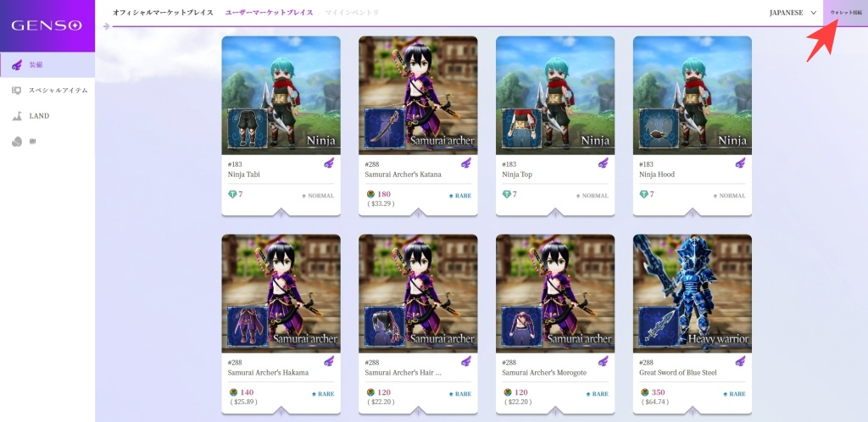
Task: Select the Ninja Top card thumbnail
Action: 555,95
